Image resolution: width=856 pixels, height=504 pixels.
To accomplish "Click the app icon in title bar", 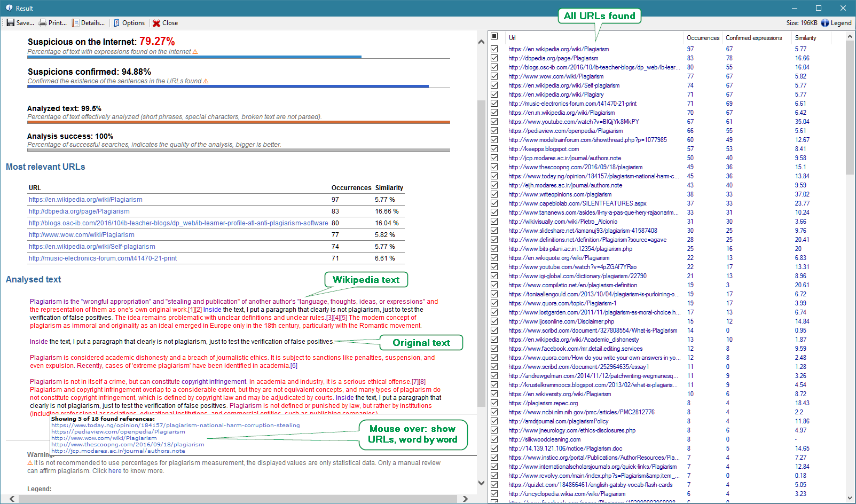I will coord(9,8).
